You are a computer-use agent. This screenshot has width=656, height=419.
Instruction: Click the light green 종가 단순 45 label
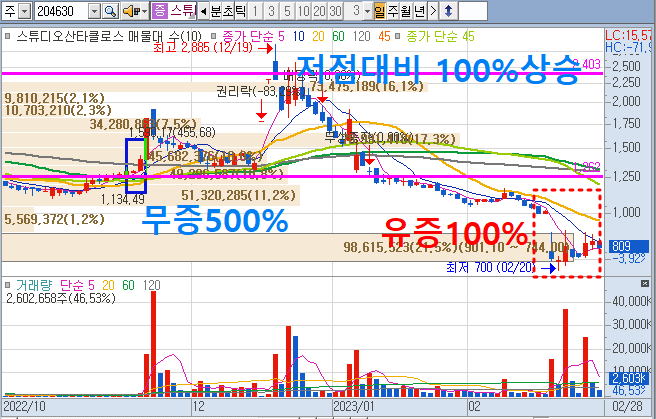440,36
